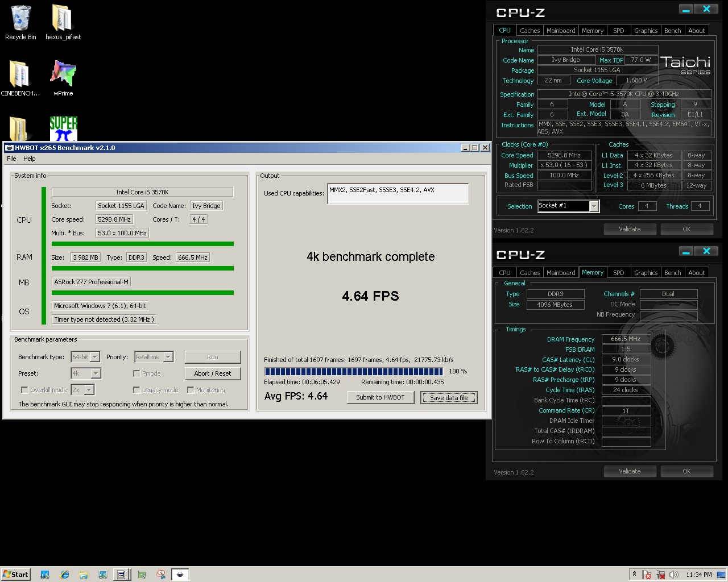728x582 pixels.
Task: Open the Overkill 2x multiplier dropdown
Action: [82, 390]
